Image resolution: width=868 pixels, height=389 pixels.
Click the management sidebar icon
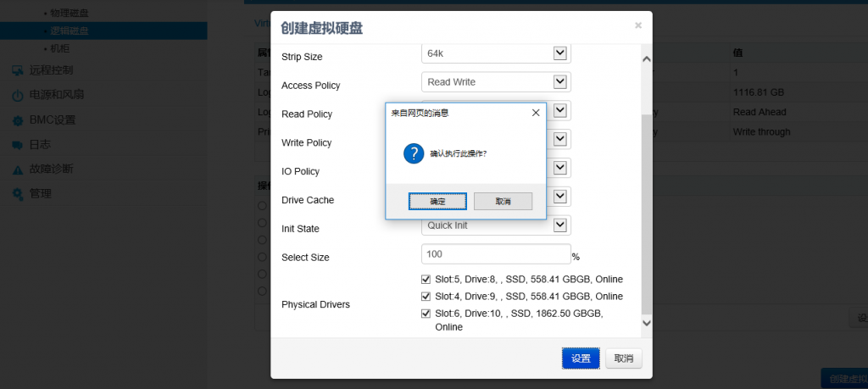pyautogui.click(x=17, y=194)
